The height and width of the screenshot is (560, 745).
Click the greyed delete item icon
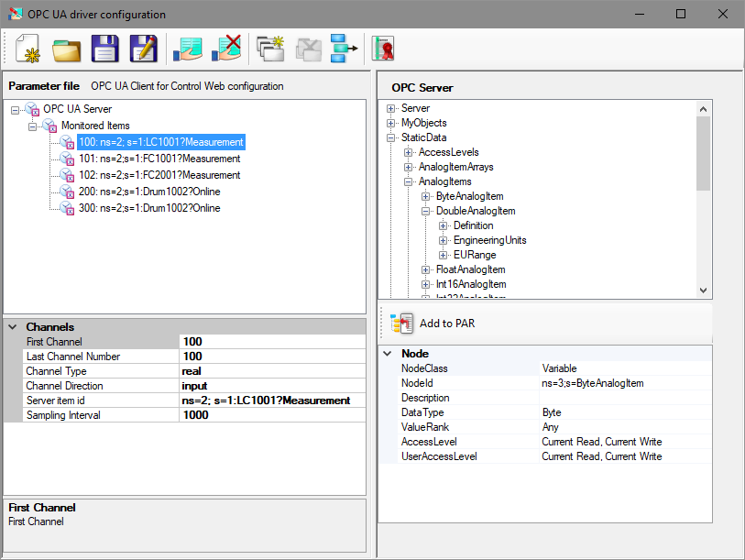309,49
